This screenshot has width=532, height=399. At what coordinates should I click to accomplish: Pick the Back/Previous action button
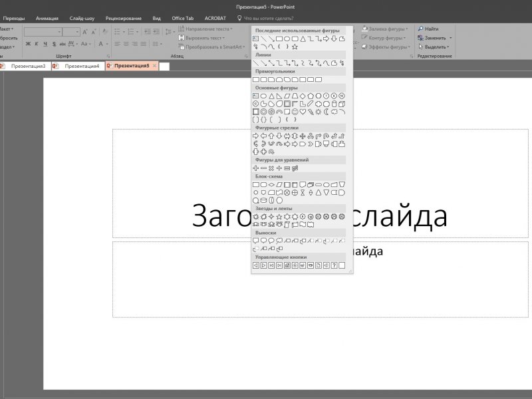point(256,265)
